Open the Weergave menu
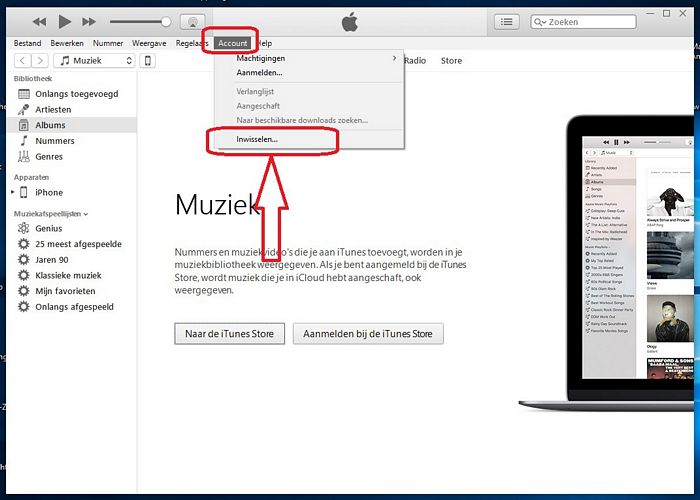The width and height of the screenshot is (700, 500). (x=149, y=43)
